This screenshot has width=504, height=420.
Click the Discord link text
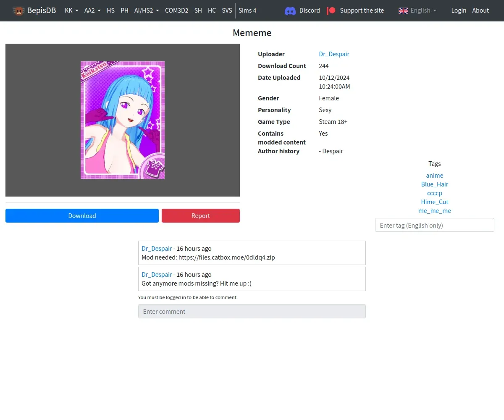[310, 10]
